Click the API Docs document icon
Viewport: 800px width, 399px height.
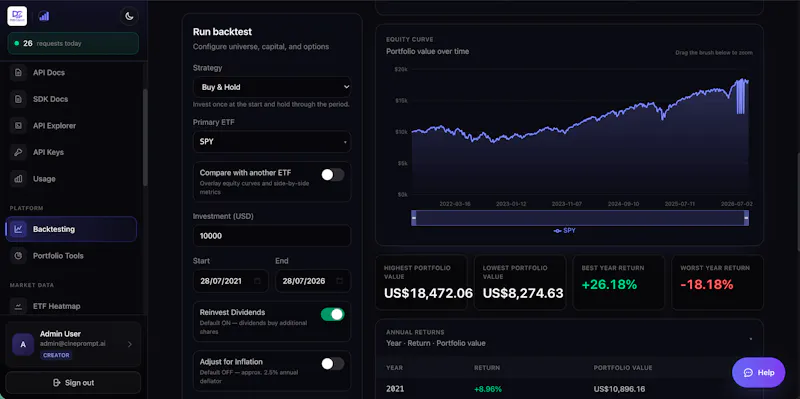[18, 72]
